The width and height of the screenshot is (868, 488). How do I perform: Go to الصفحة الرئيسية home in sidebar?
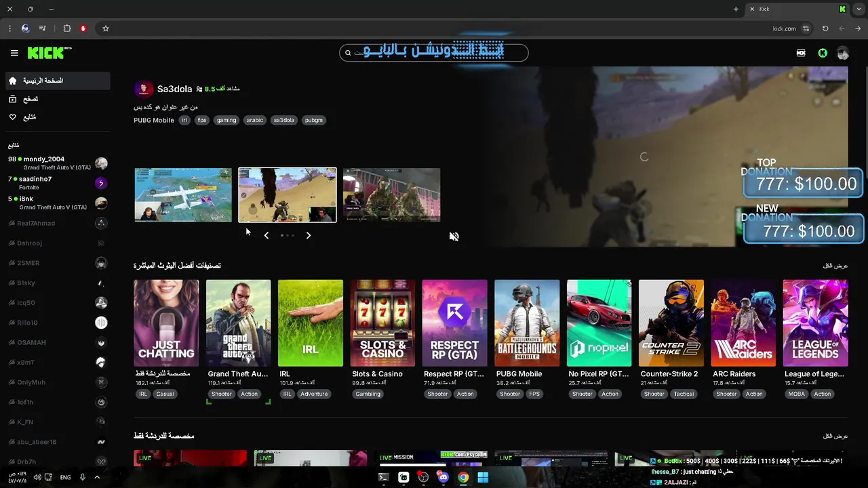click(58, 81)
